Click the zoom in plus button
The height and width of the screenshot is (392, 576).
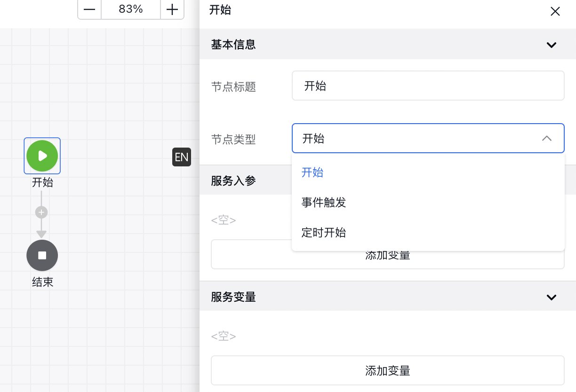[x=172, y=9]
